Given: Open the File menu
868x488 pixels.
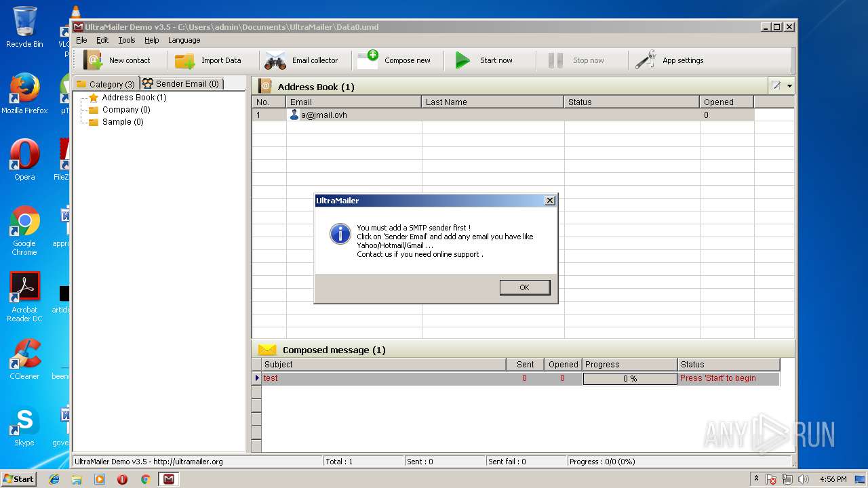Looking at the screenshot, I should (81, 40).
